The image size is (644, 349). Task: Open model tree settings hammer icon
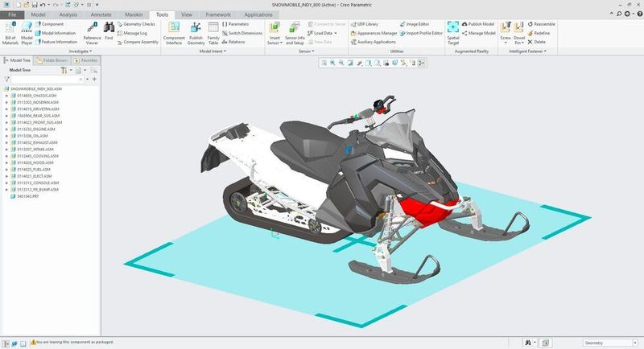[64, 70]
